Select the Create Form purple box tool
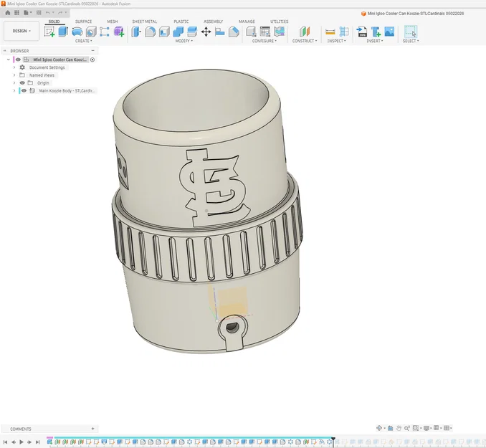Screen dimensions: 486x448 (119, 32)
